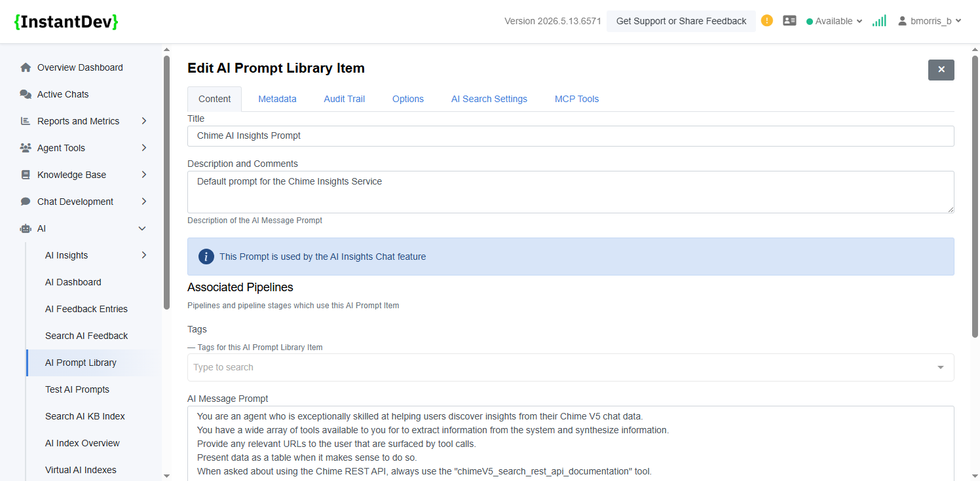This screenshot has height=481, width=980.
Task: Click the sidebar scroll up arrow
Action: (x=166, y=50)
